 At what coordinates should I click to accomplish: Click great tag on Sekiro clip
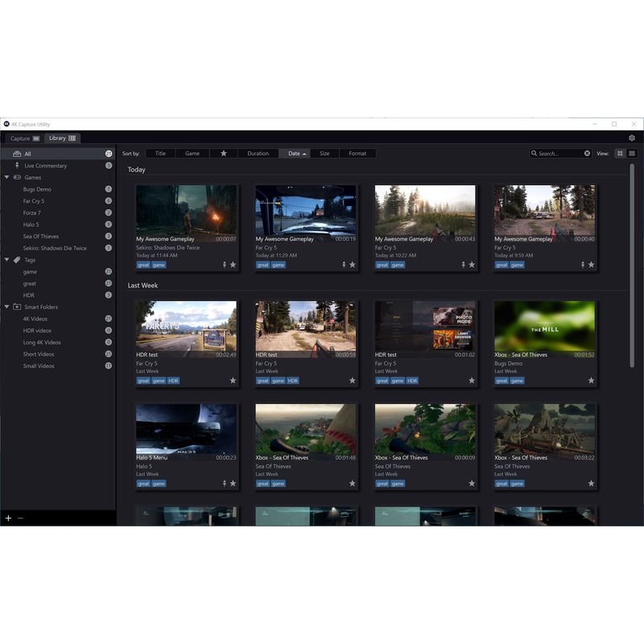click(143, 265)
